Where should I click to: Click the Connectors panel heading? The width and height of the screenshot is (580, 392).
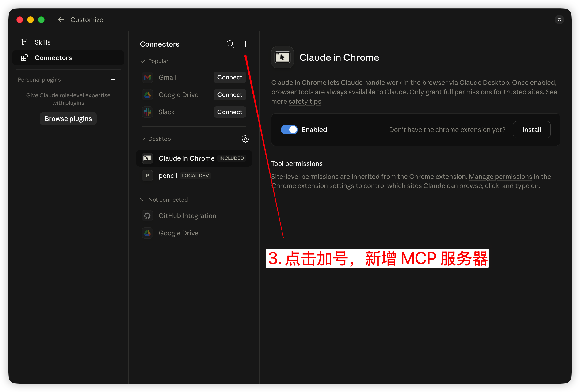(x=160, y=44)
